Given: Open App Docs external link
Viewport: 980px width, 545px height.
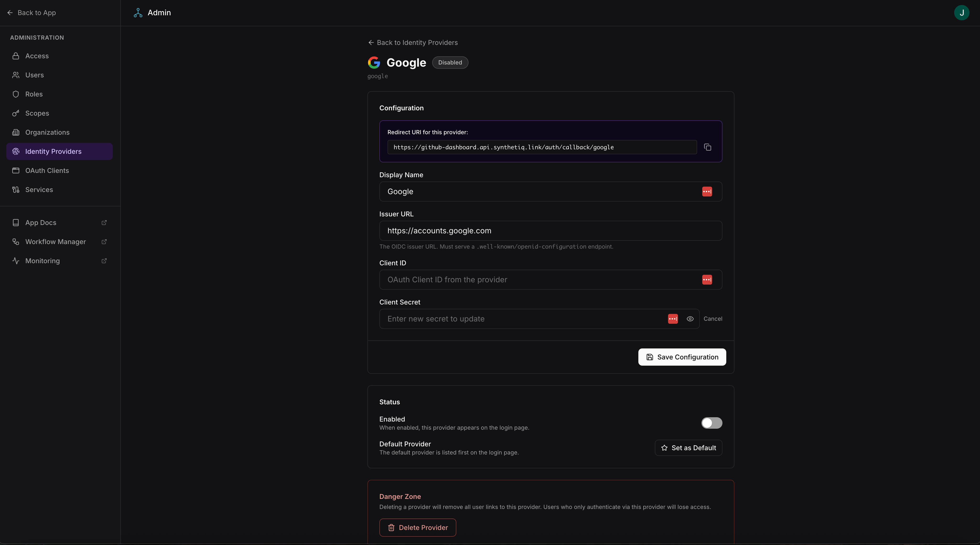Looking at the screenshot, I should tap(59, 223).
